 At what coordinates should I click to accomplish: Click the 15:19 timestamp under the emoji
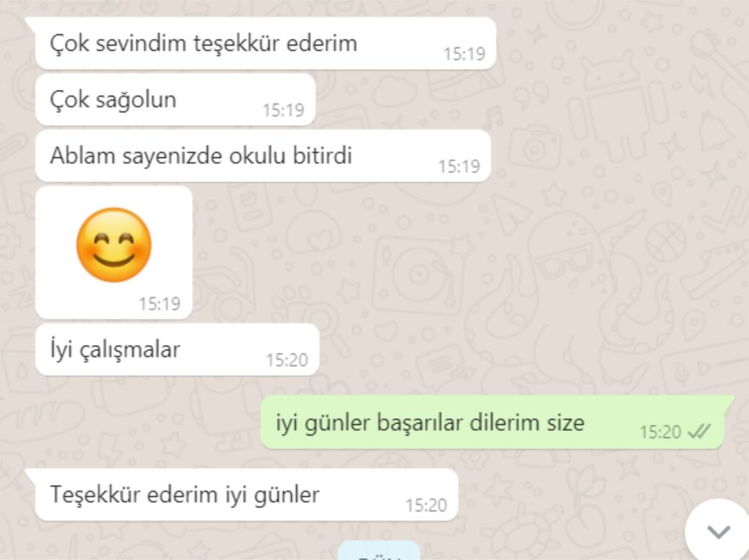(159, 303)
